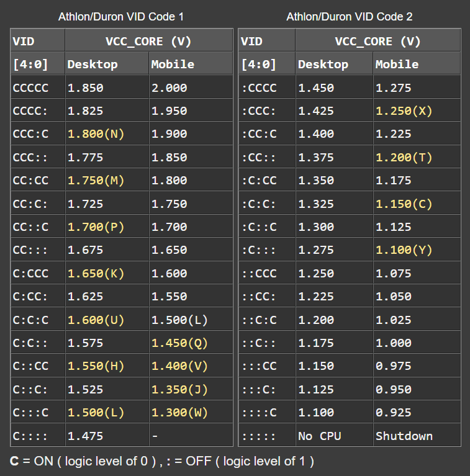Screen dimensions: 470x476
Task: Click the 1.650(K) highlighted cell
Action: [x=107, y=274]
